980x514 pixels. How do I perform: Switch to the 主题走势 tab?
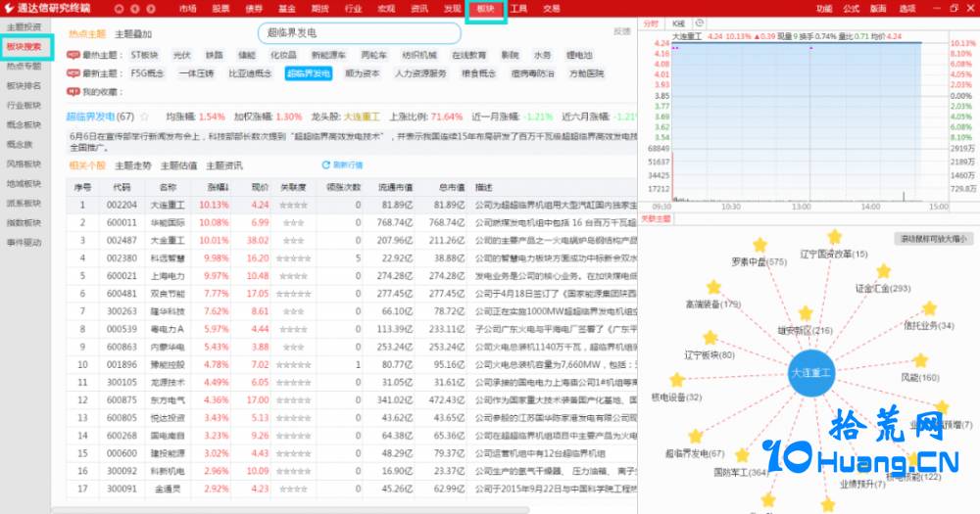(x=133, y=165)
